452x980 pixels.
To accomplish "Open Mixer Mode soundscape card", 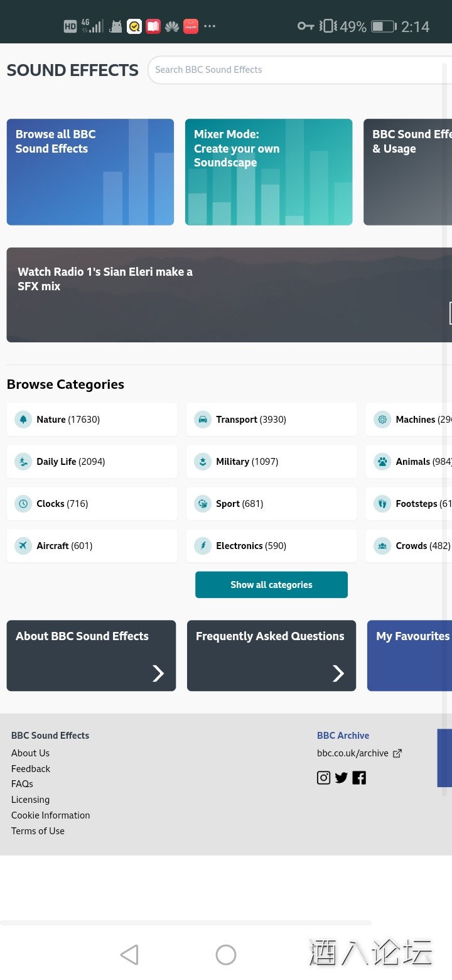I will coord(269,172).
